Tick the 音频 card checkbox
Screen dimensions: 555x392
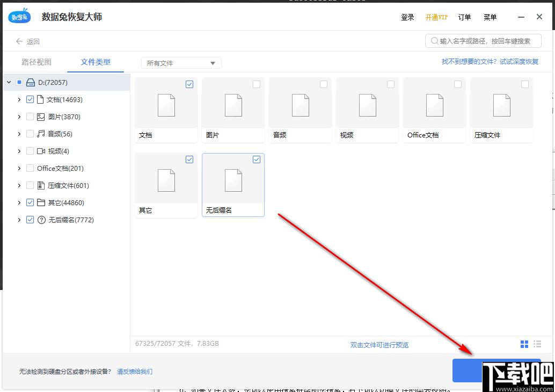[x=324, y=84]
